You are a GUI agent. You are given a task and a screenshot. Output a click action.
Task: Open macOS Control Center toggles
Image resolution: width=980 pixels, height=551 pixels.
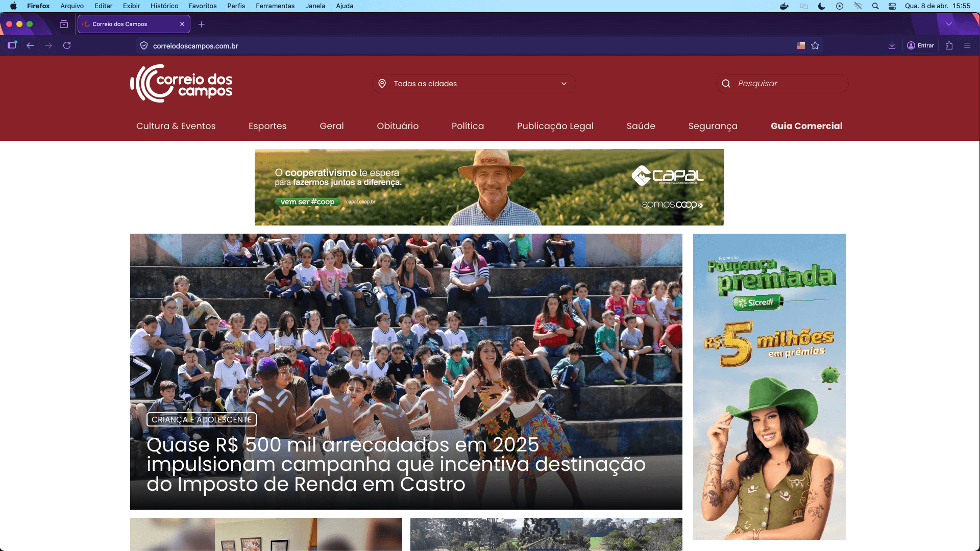pyautogui.click(x=892, y=6)
